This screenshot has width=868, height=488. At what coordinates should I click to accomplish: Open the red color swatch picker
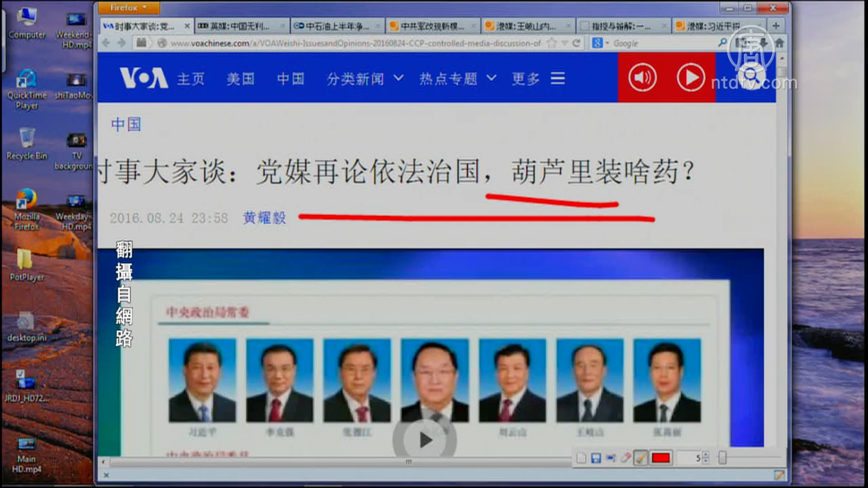point(661,458)
